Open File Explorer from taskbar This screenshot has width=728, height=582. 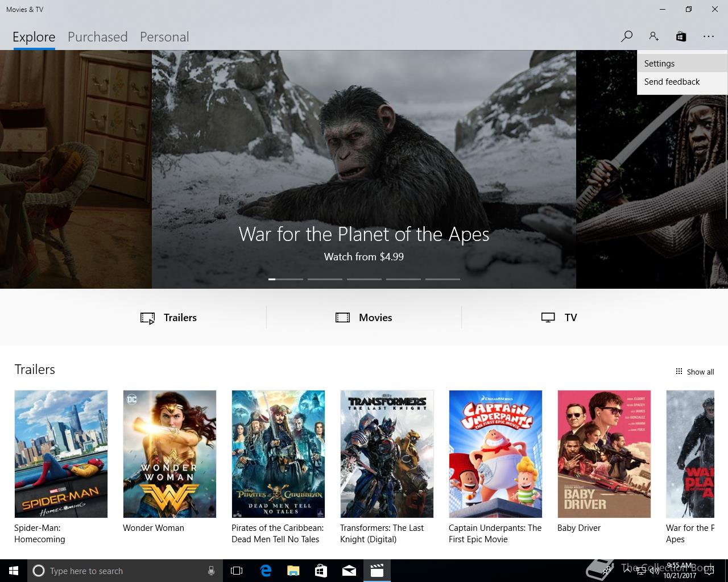pos(293,571)
